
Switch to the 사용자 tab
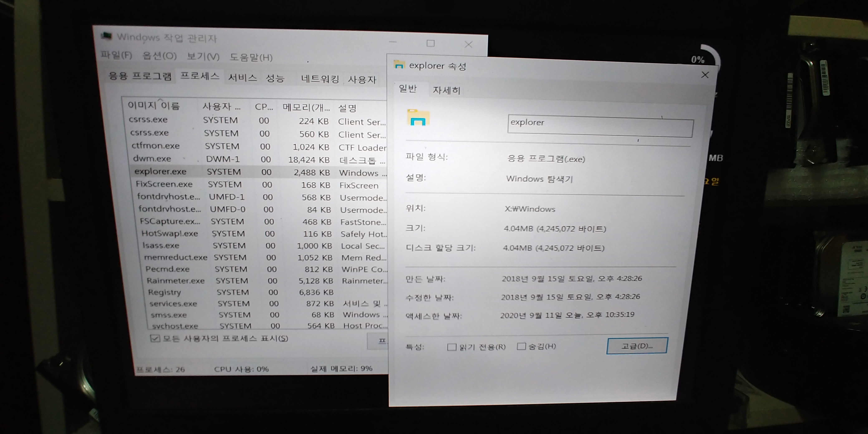tap(362, 79)
